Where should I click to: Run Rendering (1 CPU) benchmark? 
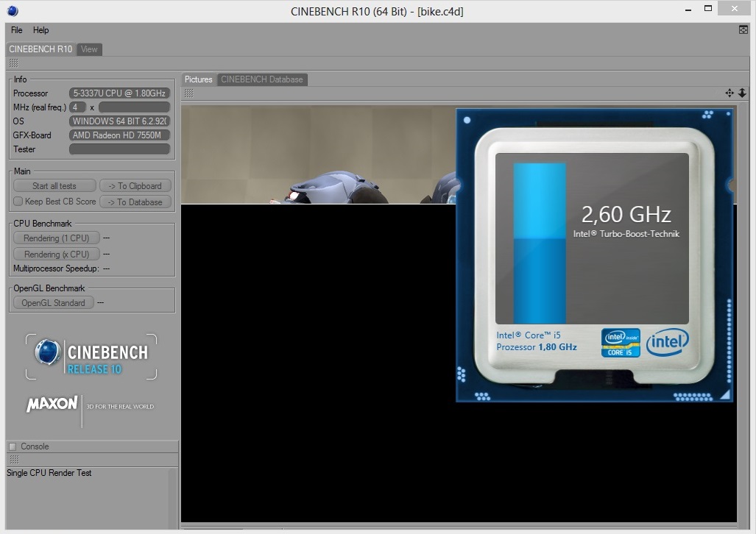click(57, 238)
